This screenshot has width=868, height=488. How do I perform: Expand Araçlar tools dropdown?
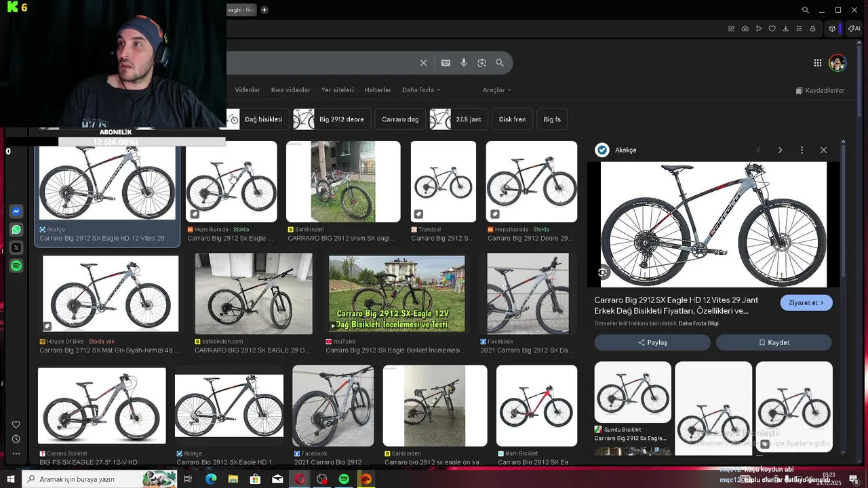[497, 90]
